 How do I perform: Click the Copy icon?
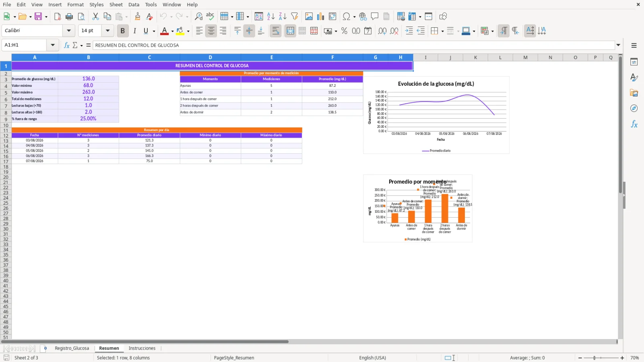click(107, 16)
